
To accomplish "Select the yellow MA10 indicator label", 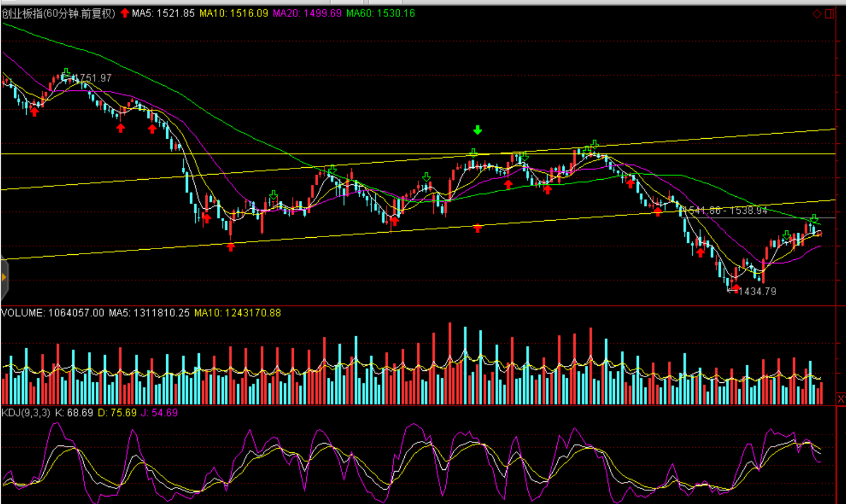I will (x=233, y=13).
